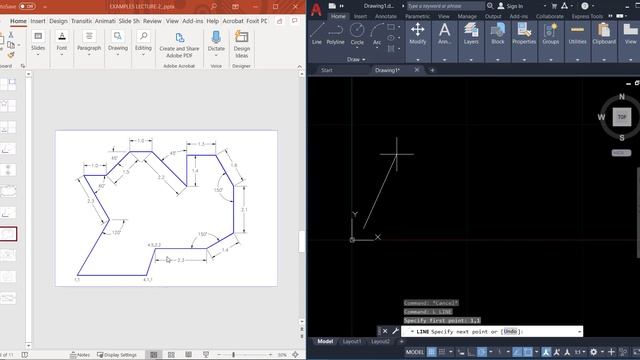Screen dimensions: 640x360
Task: Open the Drawing group in PowerPoint
Action: pyautogui.click(x=118, y=43)
